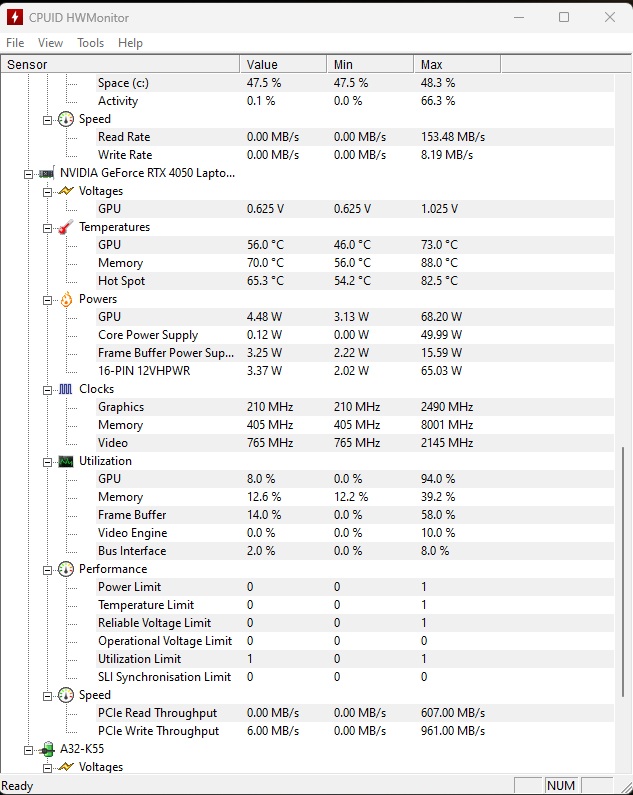Click the NVIDIA GeForce RTX 4050 graphics card icon

click(x=47, y=173)
